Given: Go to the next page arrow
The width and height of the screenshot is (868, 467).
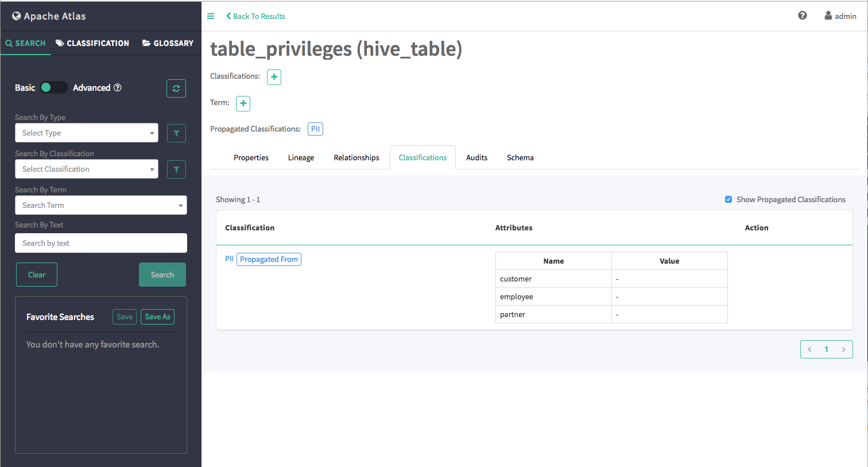Looking at the screenshot, I should (x=843, y=349).
